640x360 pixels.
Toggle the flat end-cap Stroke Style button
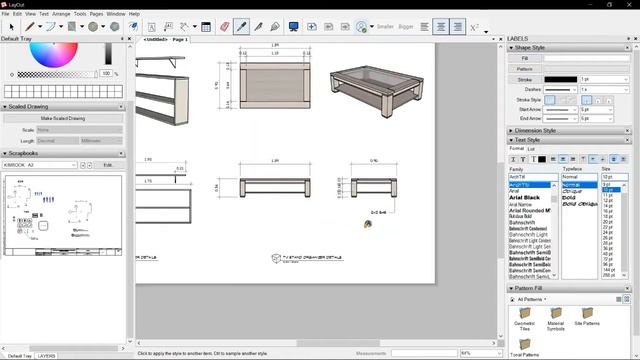tap(587, 100)
